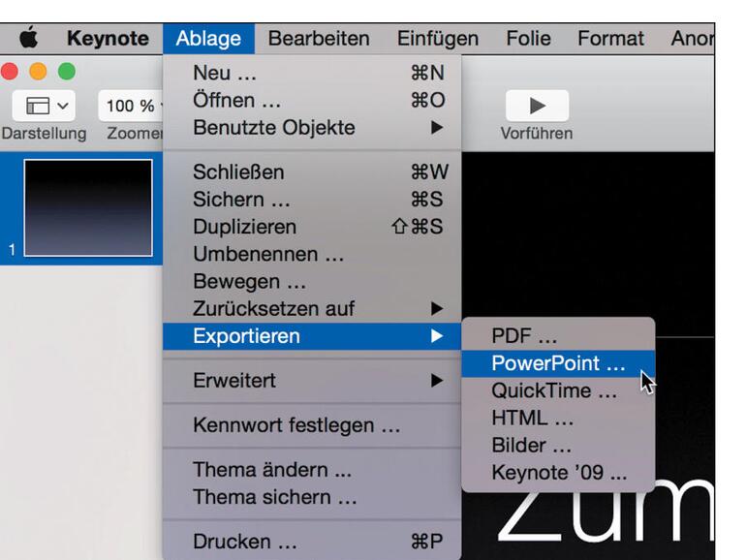Click the yellow minimize window button
This screenshot has width=746, height=560.
click(x=38, y=72)
